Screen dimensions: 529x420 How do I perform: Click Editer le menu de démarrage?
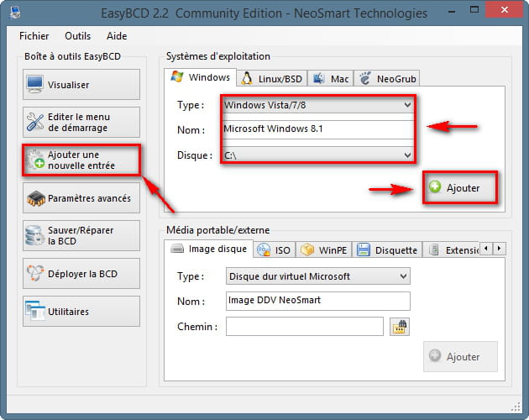pos(81,123)
